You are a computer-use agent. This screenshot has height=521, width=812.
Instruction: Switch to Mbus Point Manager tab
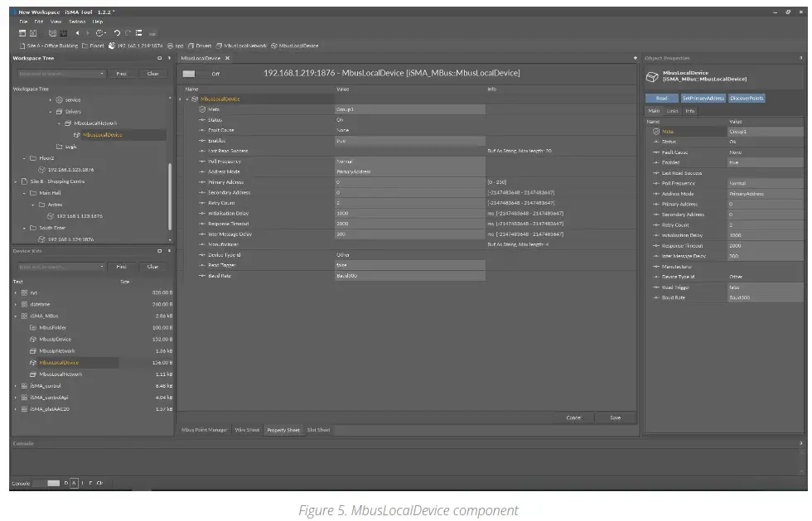tap(204, 430)
